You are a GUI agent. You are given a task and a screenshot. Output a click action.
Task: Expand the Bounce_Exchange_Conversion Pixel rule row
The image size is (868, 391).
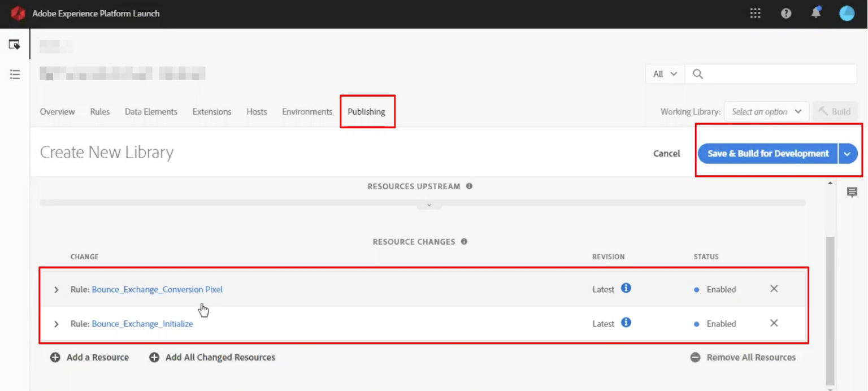click(x=56, y=289)
